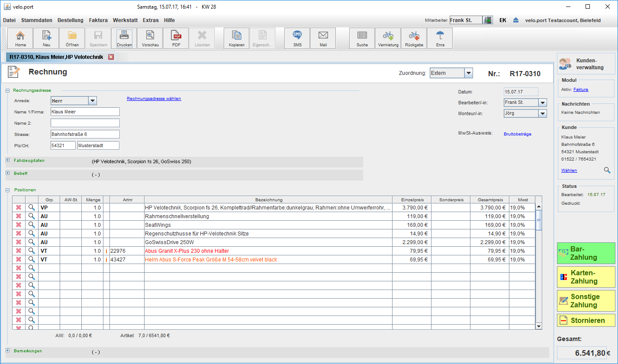
Task: Print the invoice with Drucken
Action: point(124,38)
